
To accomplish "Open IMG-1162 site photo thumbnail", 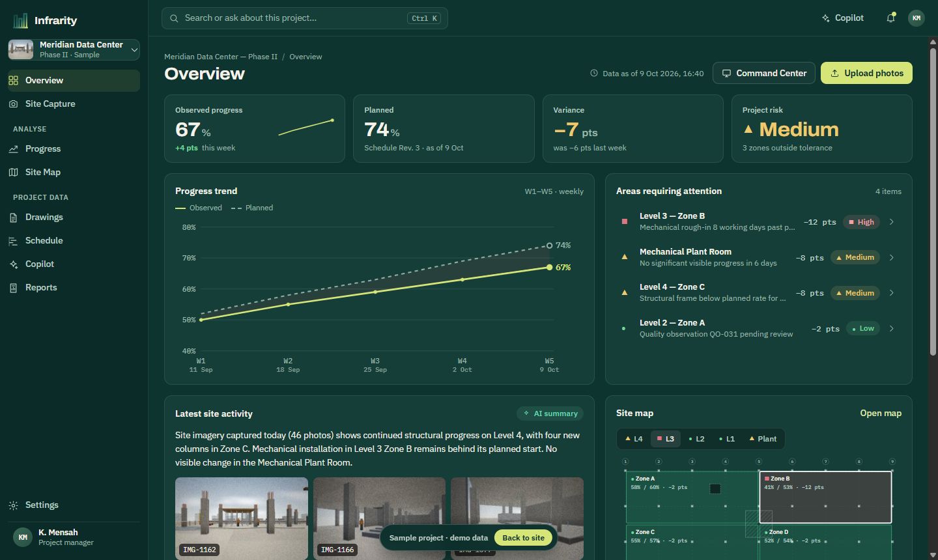I will pos(242,518).
